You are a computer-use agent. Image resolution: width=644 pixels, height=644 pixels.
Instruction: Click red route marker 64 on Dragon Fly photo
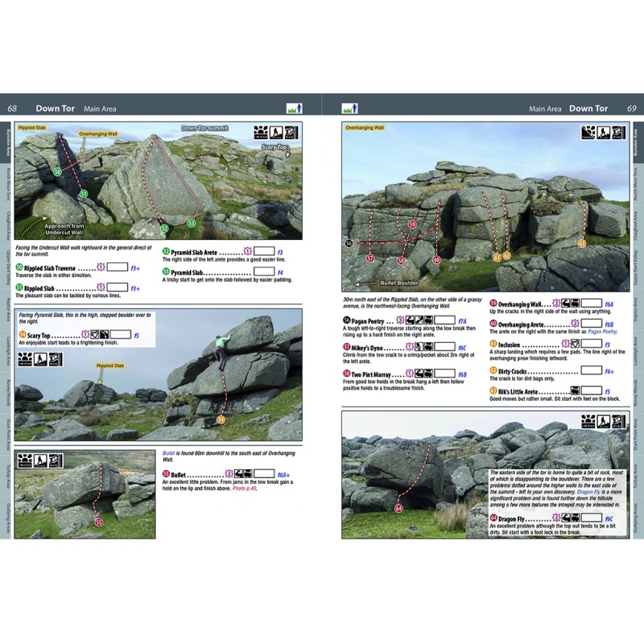coord(398,509)
